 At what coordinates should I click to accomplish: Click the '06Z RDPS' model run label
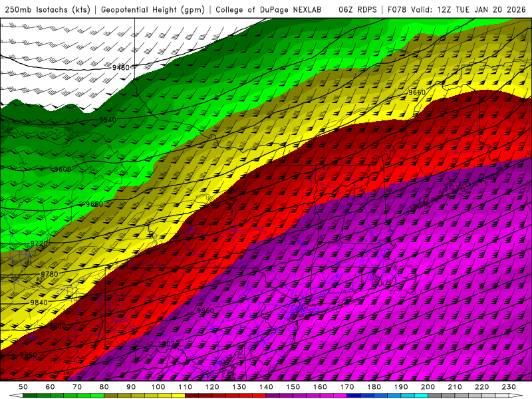[358, 9]
